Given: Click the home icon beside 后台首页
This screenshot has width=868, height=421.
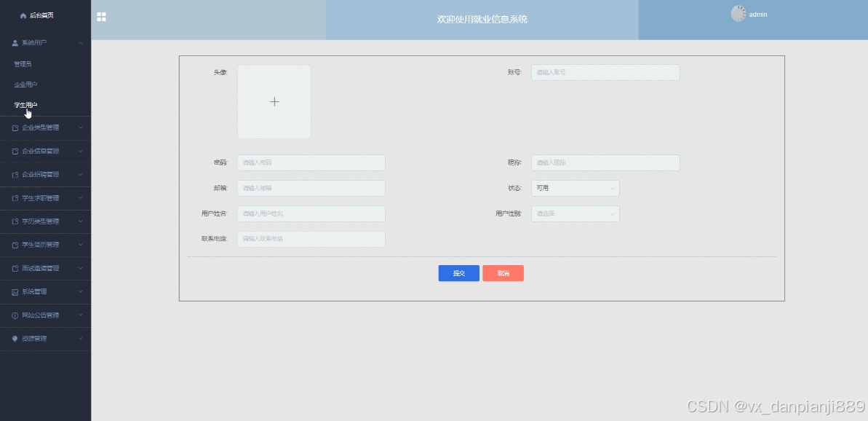Looking at the screenshot, I should 23,15.
